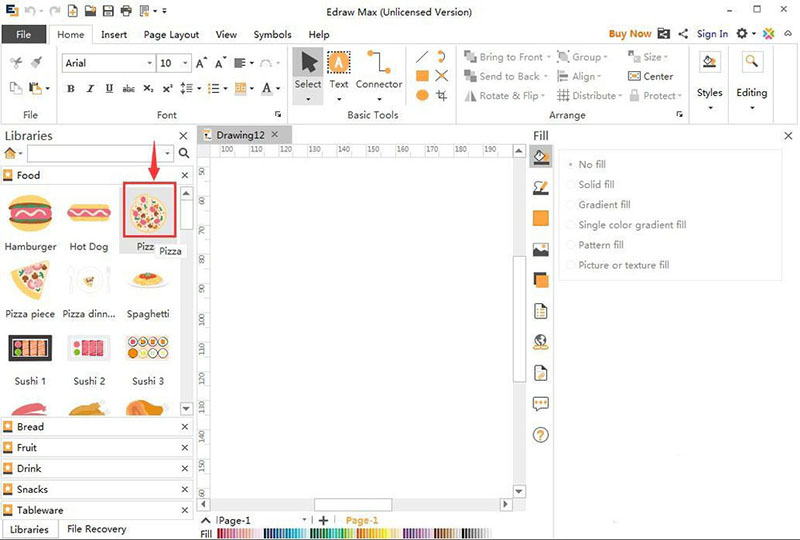
Task: Expand the Bread library section
Action: 30,427
